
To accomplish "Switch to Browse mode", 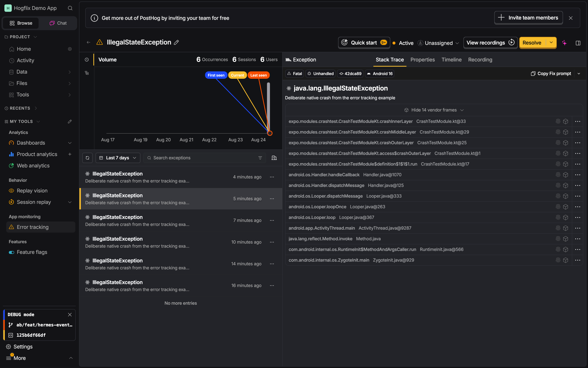I will click(21, 23).
